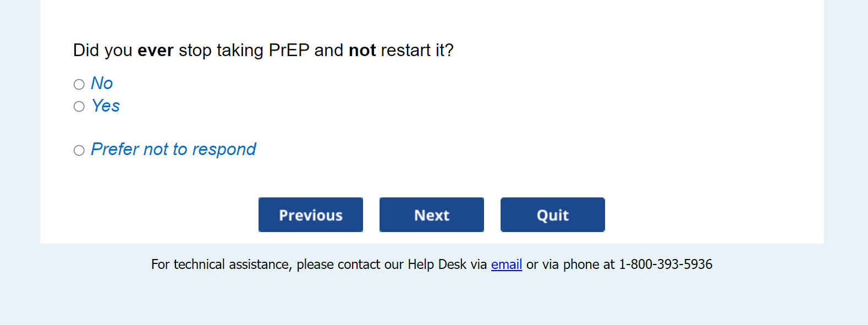The image size is (868, 325).
Task: Open the Help Desk email link
Action: pos(506,265)
